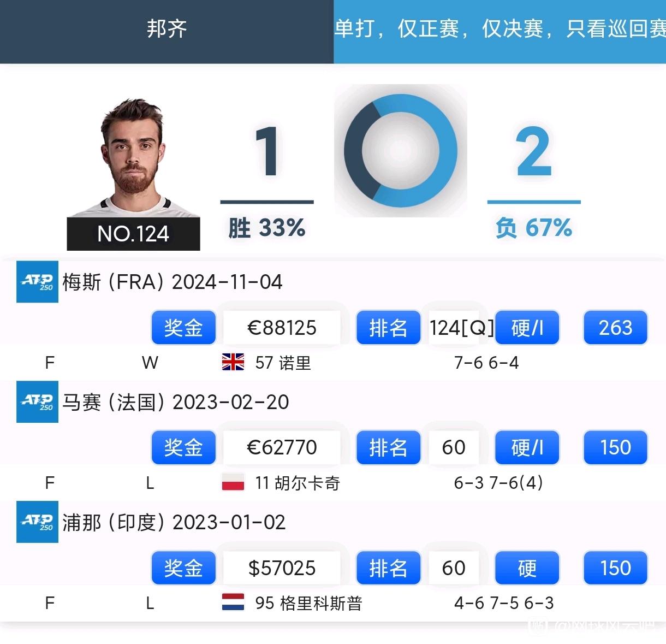Open the 梅斯 (FRA) 2024-11-04 tournament title
Viewport: 666px width, 644px height.
[x=173, y=282]
